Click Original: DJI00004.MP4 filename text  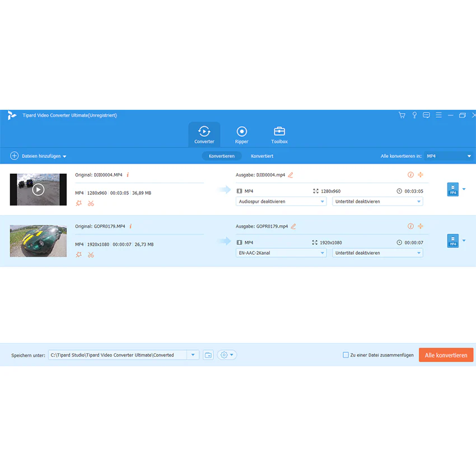99,175
